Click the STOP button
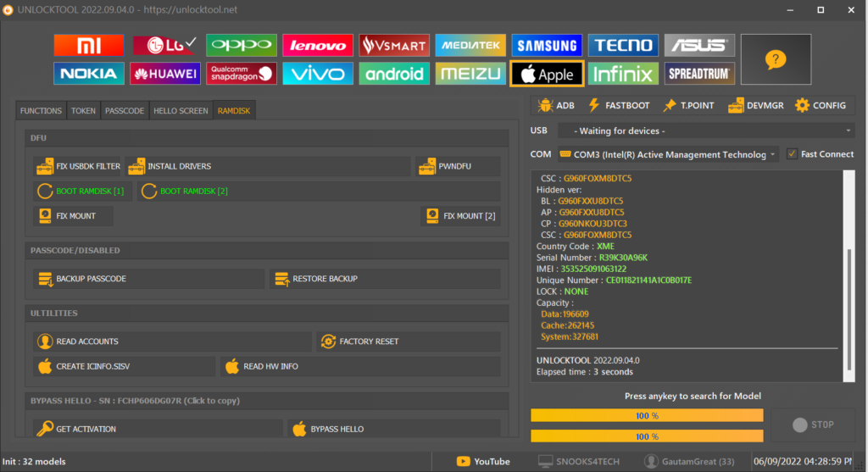868x472 pixels. pyautogui.click(x=813, y=425)
